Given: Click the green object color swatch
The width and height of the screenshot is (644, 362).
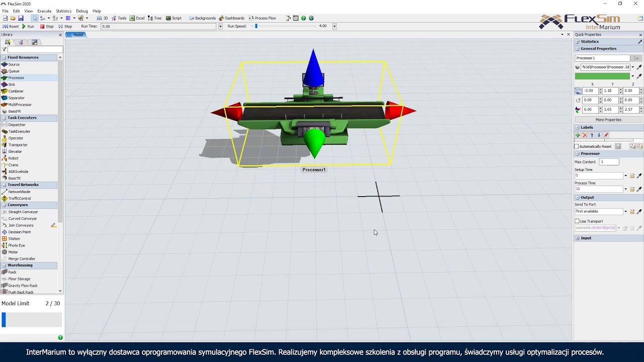Looking at the screenshot, I should click(x=602, y=76).
